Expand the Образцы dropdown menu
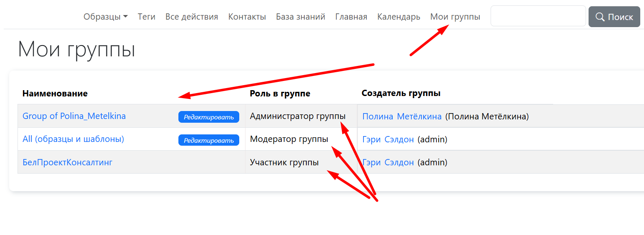The image size is (644, 235). 105,17
